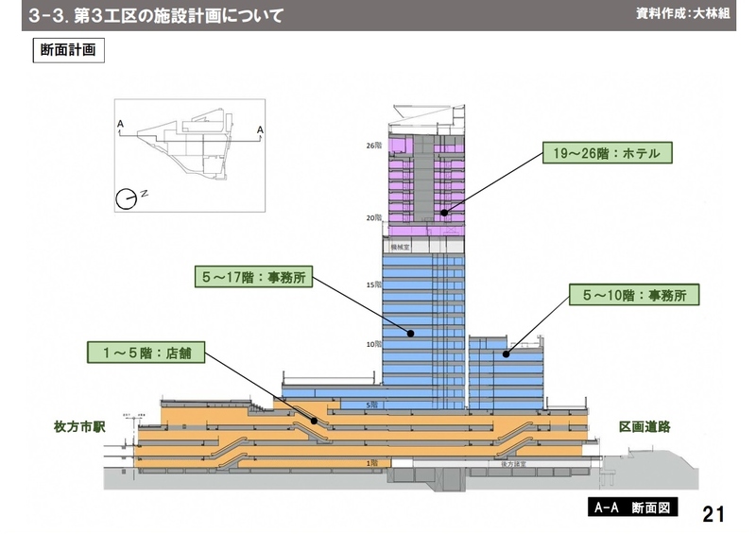Image resolution: width=756 pixels, height=534 pixels.
Task: Select the 5〜10階:事務所 callout label
Action: click(633, 296)
